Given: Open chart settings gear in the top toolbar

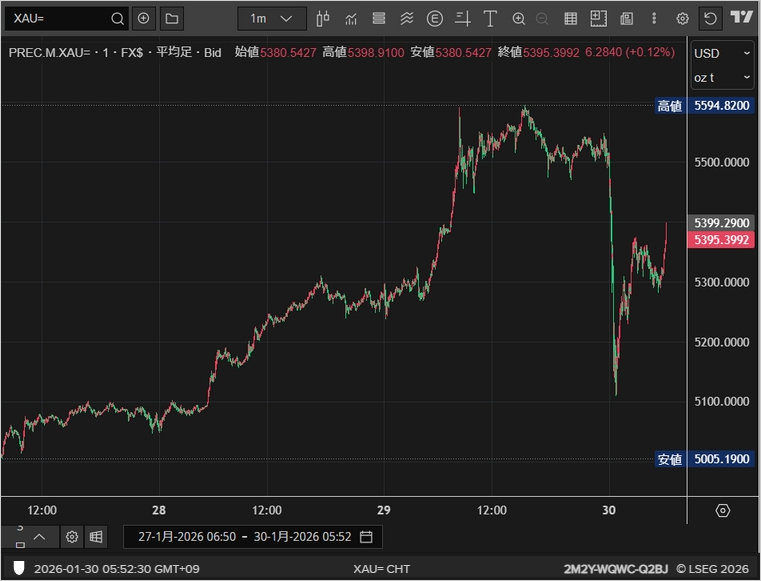Looking at the screenshot, I should click(682, 18).
